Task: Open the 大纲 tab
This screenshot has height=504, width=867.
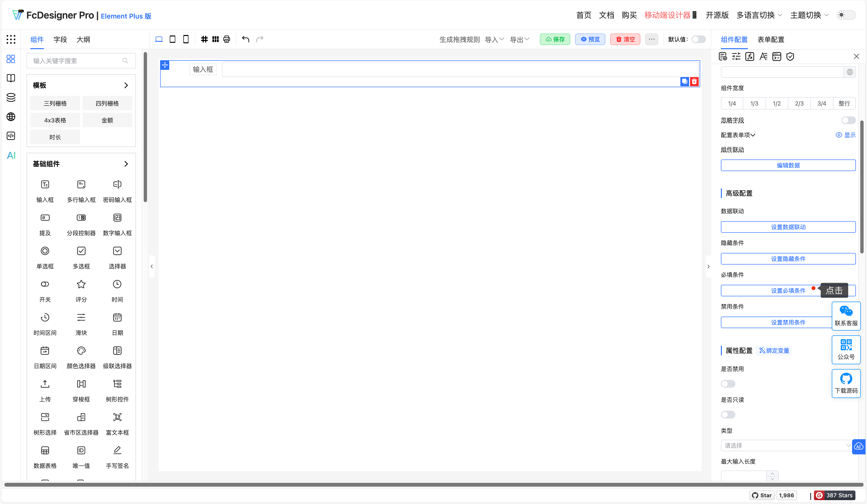Action: click(x=83, y=40)
